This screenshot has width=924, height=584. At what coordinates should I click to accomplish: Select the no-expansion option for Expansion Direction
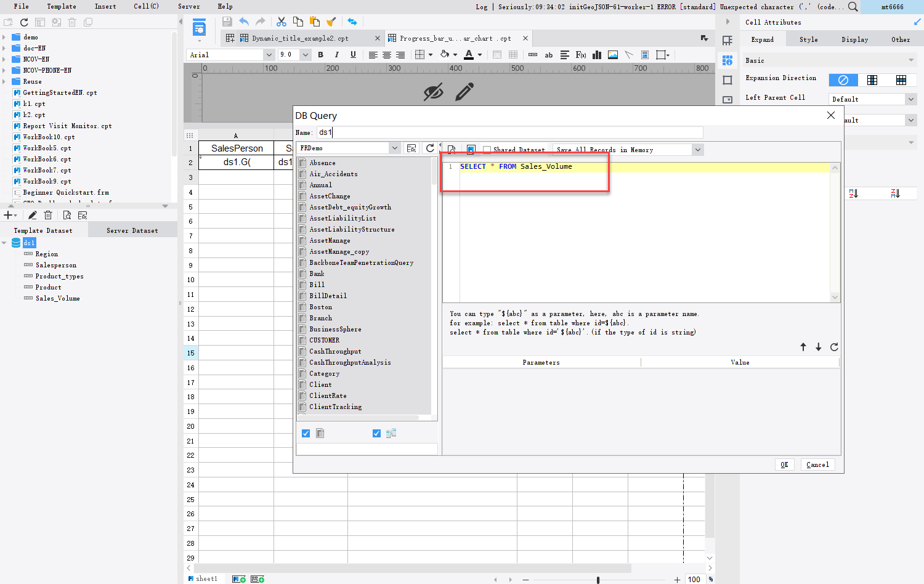[x=843, y=79]
